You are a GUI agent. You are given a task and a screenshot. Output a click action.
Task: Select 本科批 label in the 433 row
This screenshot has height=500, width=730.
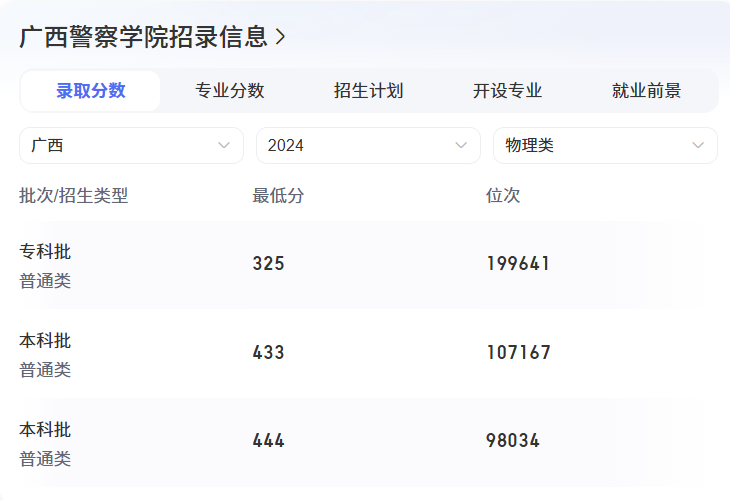point(45,340)
